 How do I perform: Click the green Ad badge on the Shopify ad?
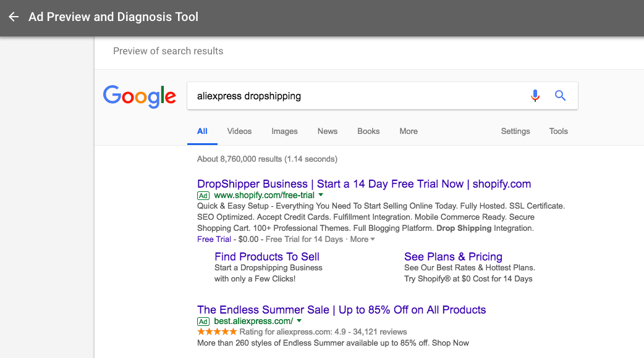pos(204,194)
